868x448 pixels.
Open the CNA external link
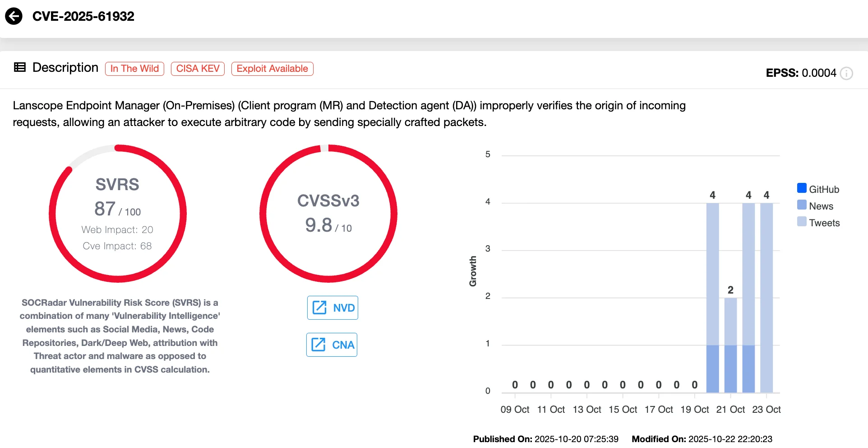[x=332, y=345]
